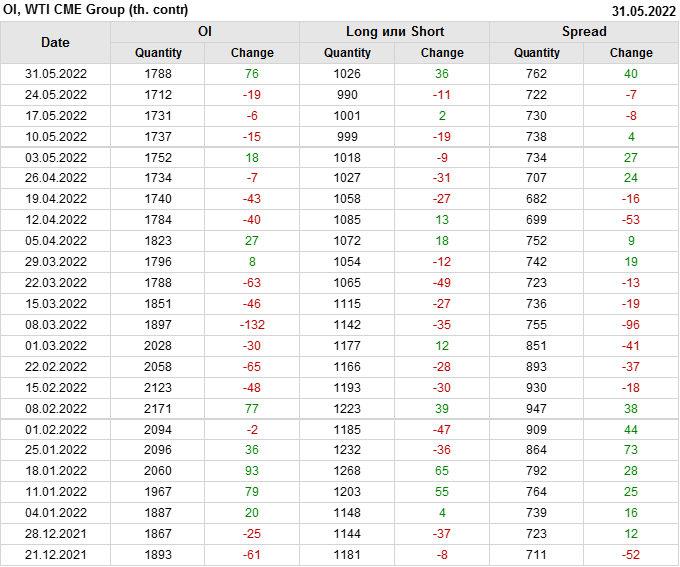680x567 pixels.
Task: Click the Spread change value -96
Action: click(631, 325)
